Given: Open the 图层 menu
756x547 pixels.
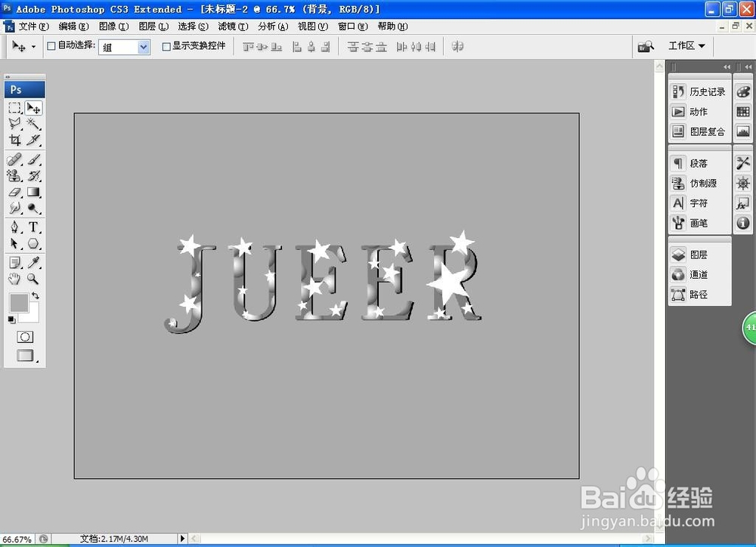Looking at the screenshot, I should [153, 26].
